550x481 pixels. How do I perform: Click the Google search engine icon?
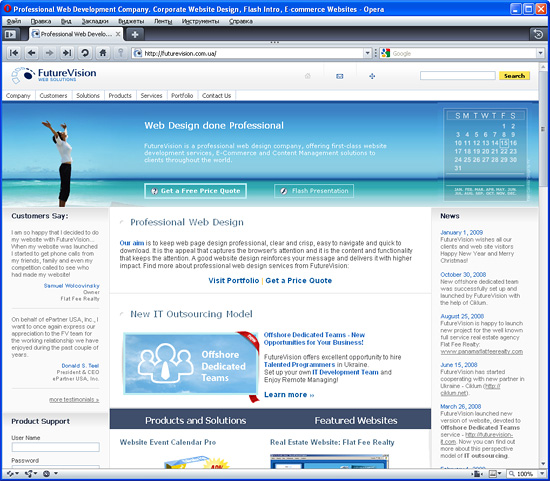tap(385, 53)
